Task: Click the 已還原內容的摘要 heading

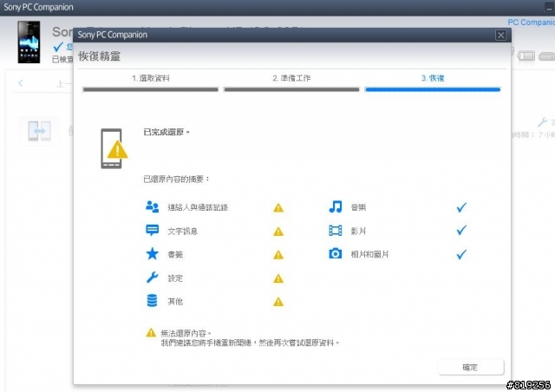Action: coord(176,180)
